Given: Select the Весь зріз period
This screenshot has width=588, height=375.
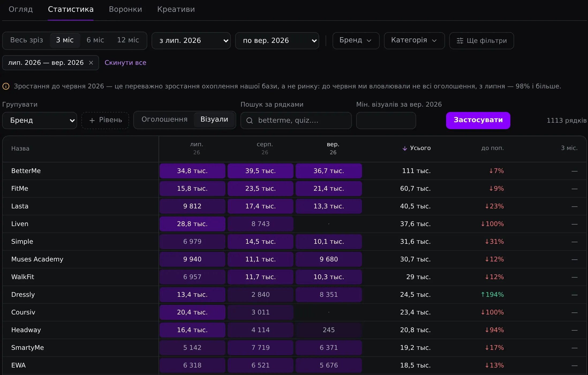Looking at the screenshot, I should [x=27, y=40].
